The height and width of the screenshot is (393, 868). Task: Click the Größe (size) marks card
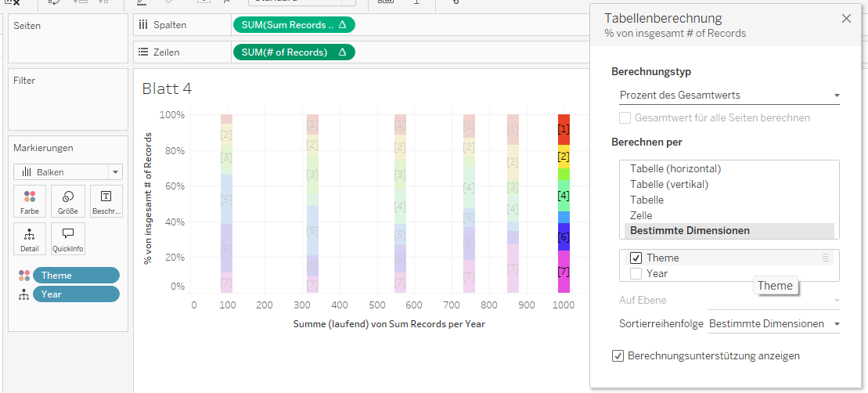coord(68,201)
